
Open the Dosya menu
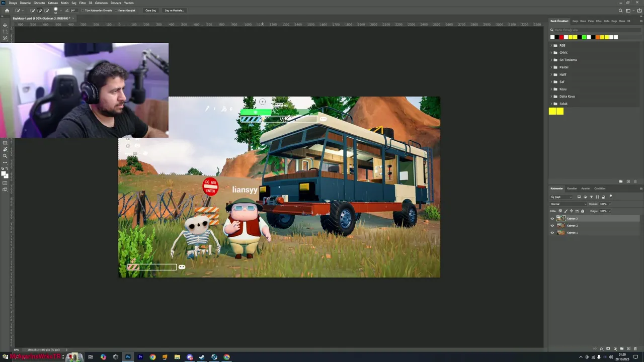coord(13,3)
